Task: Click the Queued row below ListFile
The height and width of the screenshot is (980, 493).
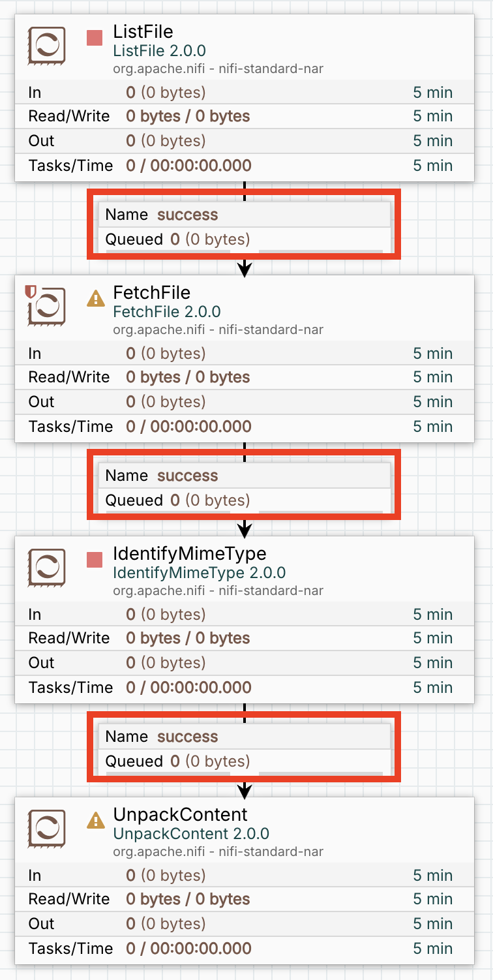Action: [x=244, y=239]
